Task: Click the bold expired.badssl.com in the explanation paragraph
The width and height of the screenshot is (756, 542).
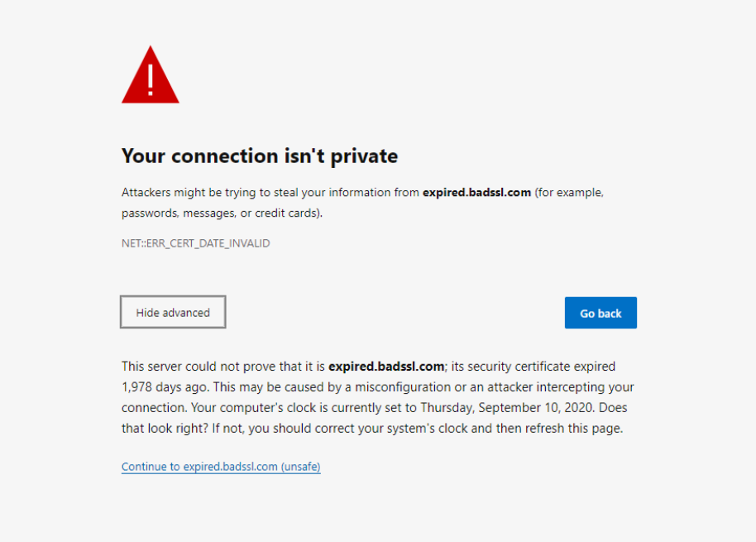Action: (385, 366)
